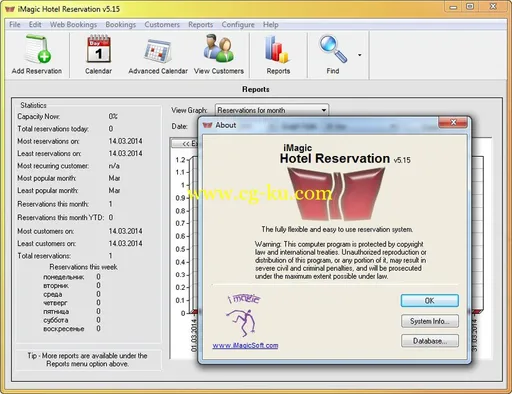Click the Most reservations on date
512x394 pixels.
(125, 141)
